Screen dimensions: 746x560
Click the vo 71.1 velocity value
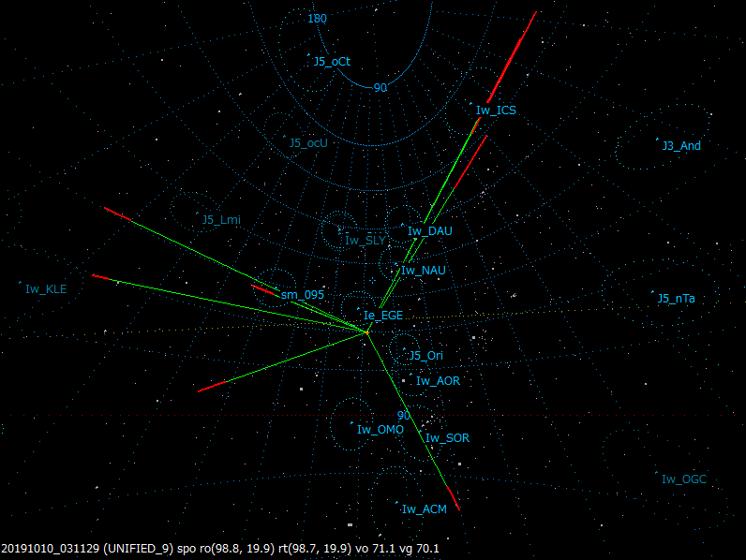(x=376, y=549)
